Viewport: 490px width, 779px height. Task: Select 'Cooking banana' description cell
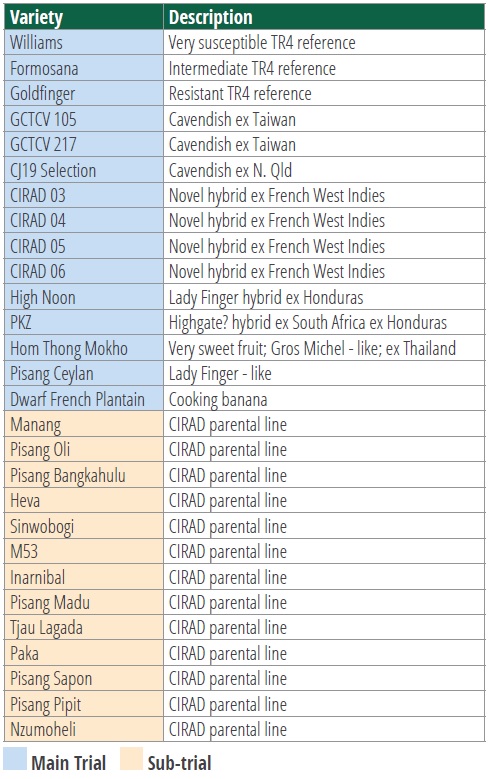pos(324,398)
